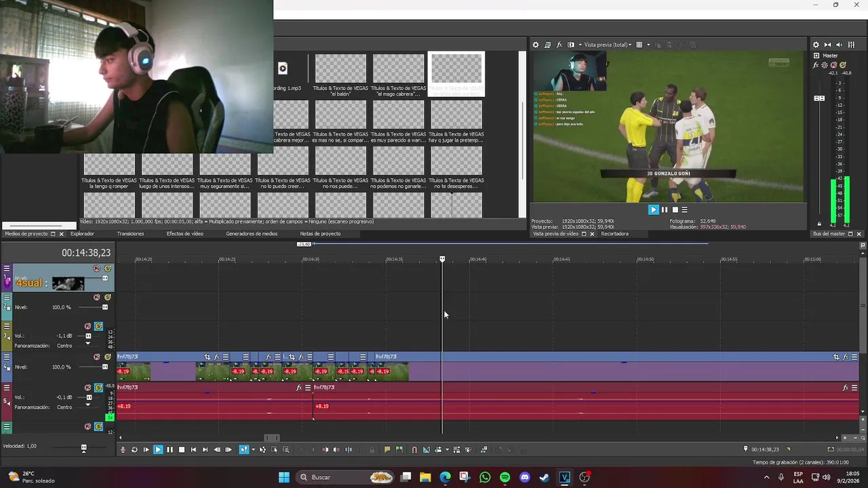Select the normal edit tool
The width and height of the screenshot is (868, 488).
(x=243, y=449)
